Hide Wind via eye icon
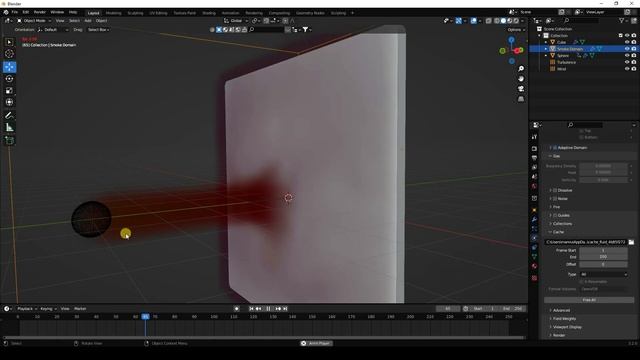Screen dimensions: 640x360 (x=627, y=69)
